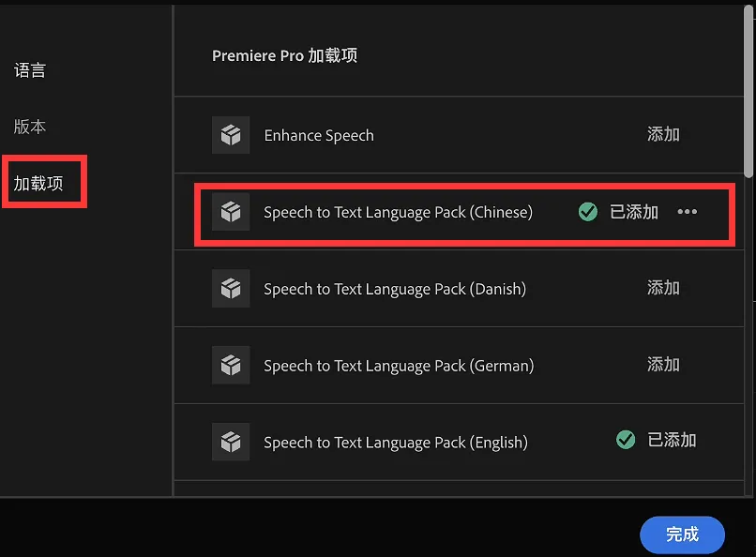Add the Enhance Speech add-on
Image resolution: width=756 pixels, height=557 pixels.
click(x=663, y=135)
